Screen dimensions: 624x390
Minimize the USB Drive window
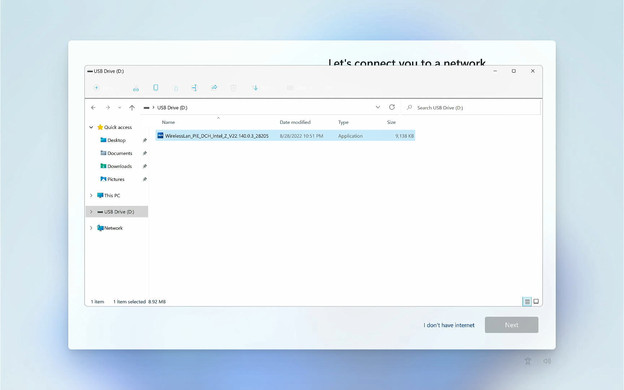pyautogui.click(x=495, y=71)
